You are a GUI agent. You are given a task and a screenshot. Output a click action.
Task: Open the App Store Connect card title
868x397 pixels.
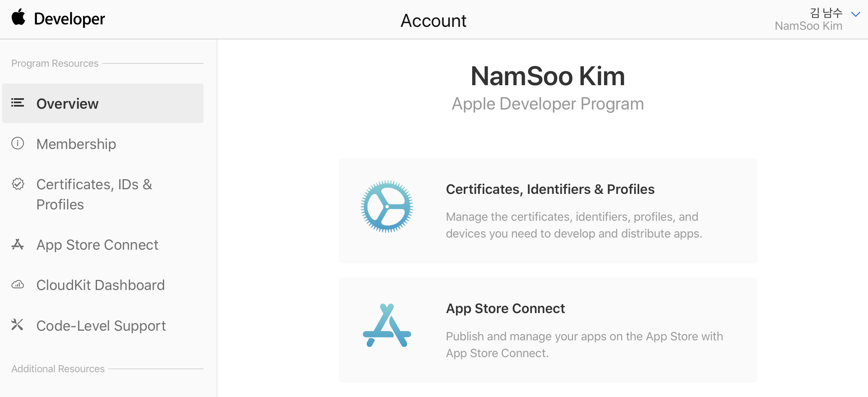[x=505, y=308]
